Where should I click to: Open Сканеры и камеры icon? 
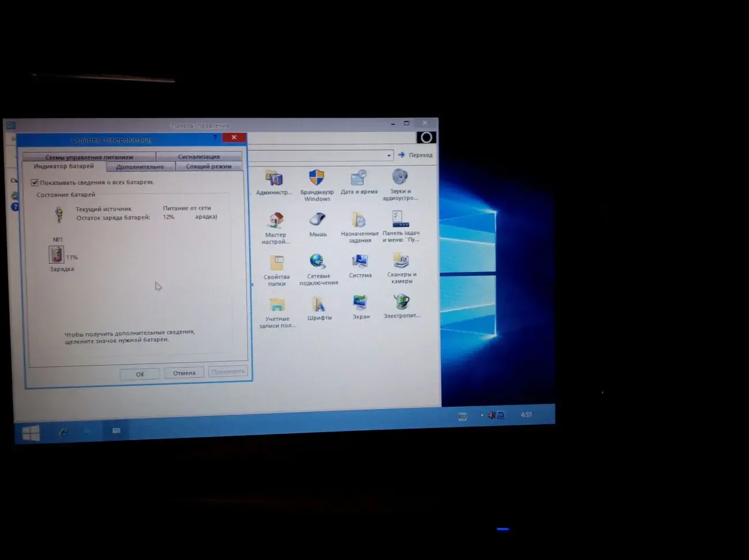(401, 262)
